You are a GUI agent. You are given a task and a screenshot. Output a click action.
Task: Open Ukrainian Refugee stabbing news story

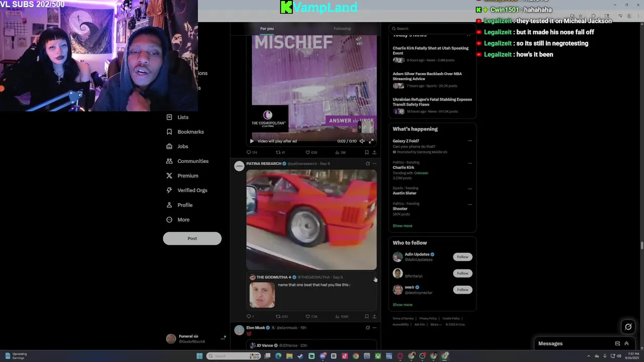click(x=432, y=106)
